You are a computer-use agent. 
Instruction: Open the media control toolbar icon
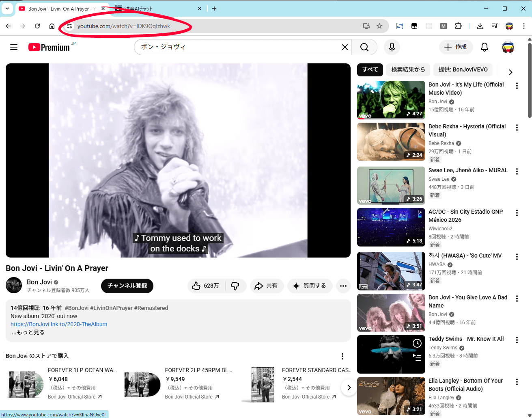coord(495,26)
